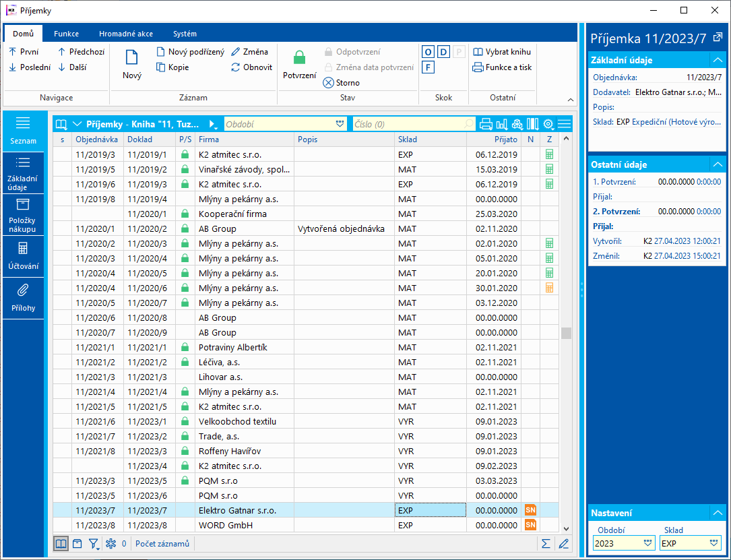Create a new record with Nový

(x=132, y=64)
